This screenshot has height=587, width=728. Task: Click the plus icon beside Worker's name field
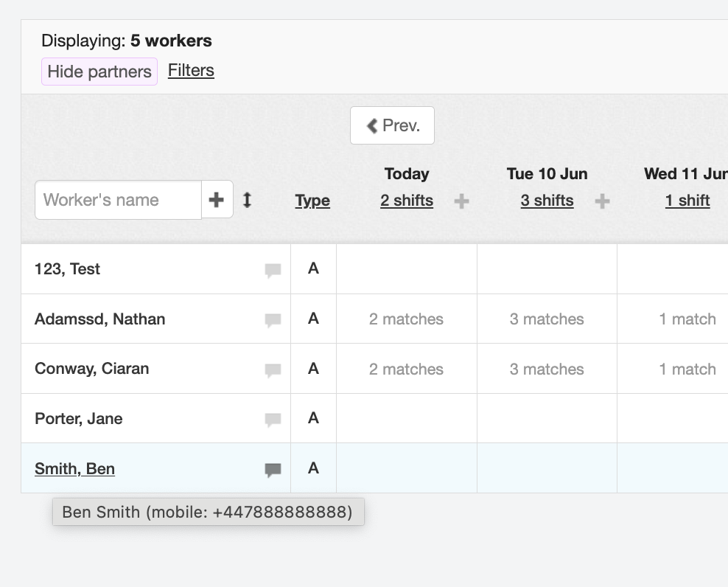tap(217, 200)
